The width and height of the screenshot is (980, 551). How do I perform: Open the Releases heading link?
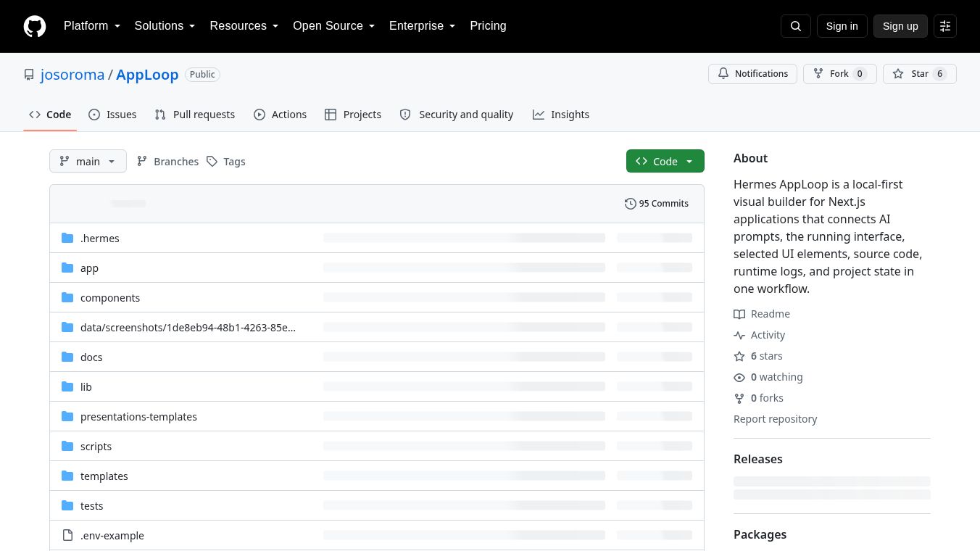758,459
